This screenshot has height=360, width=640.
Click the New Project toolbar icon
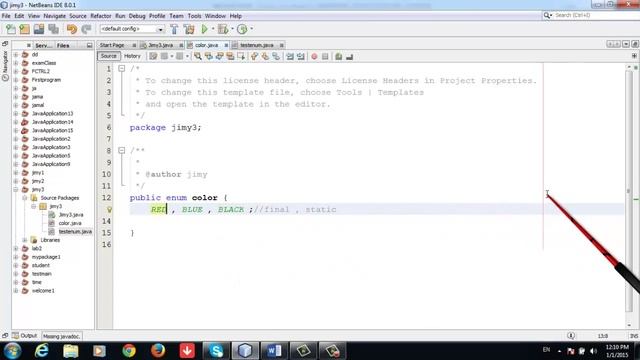[x=24, y=29]
